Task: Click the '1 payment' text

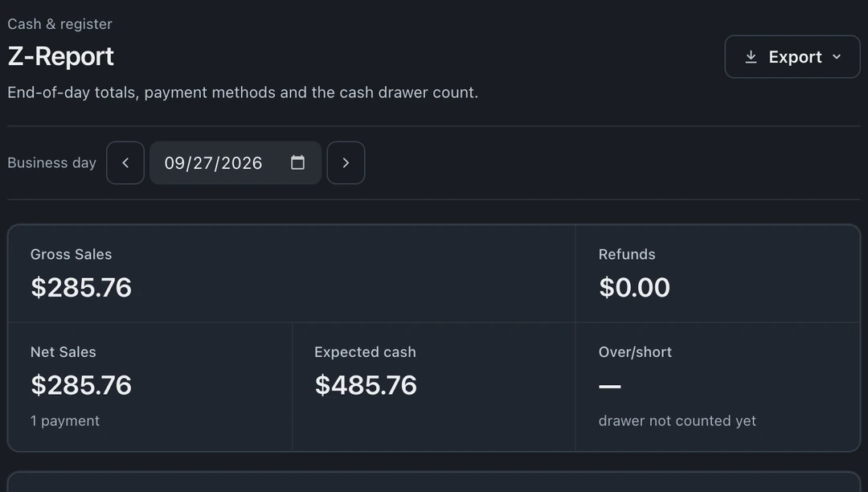Action: 65,421
